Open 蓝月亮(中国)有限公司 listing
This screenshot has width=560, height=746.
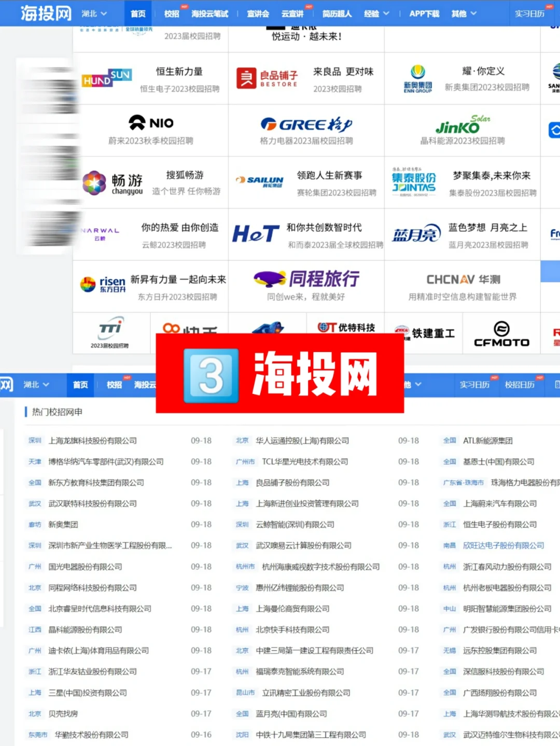(291, 714)
